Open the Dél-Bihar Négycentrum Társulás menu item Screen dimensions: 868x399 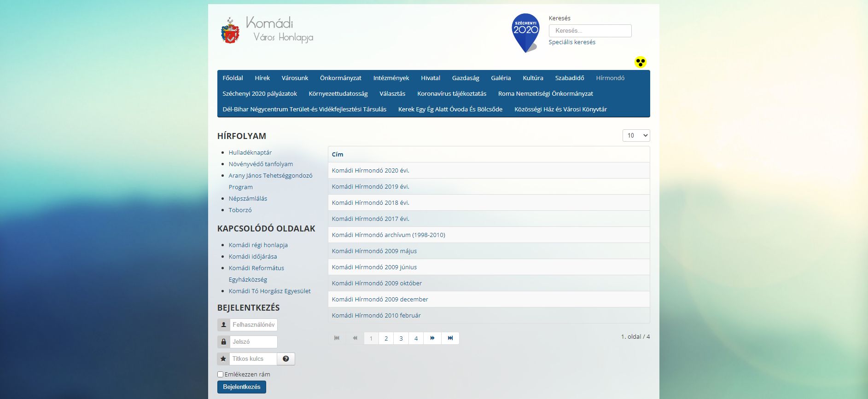click(304, 110)
